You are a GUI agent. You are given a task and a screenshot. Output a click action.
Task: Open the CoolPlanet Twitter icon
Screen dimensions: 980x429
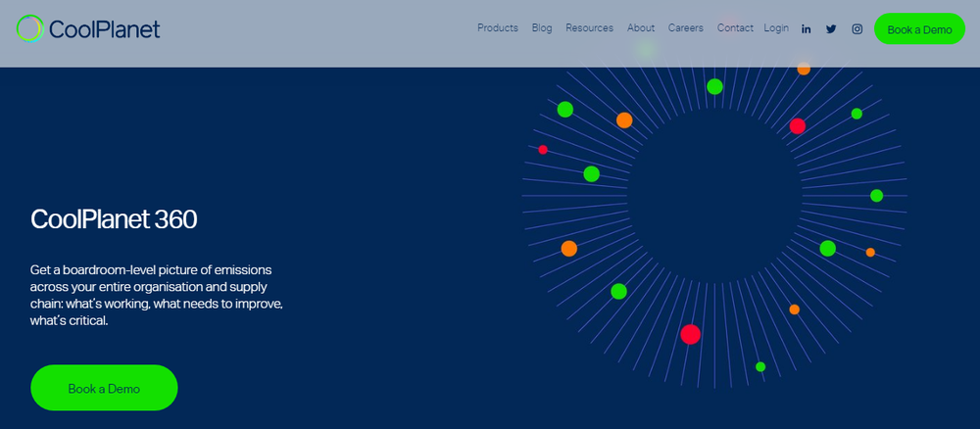pos(831,28)
